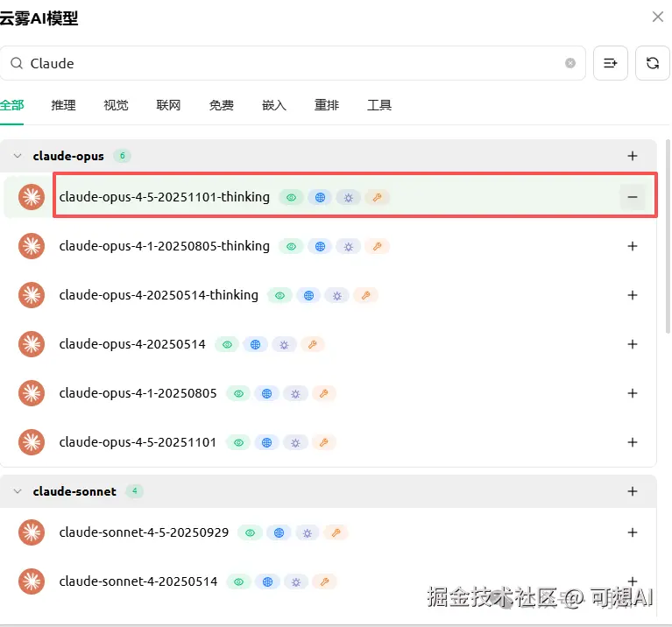Click vision eye tag on claude-opus-4-5-20251101 row
This screenshot has width=672, height=627.
click(x=238, y=443)
